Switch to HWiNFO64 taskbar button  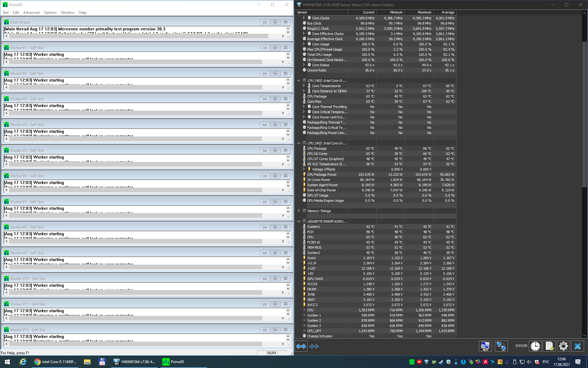click(x=134, y=362)
